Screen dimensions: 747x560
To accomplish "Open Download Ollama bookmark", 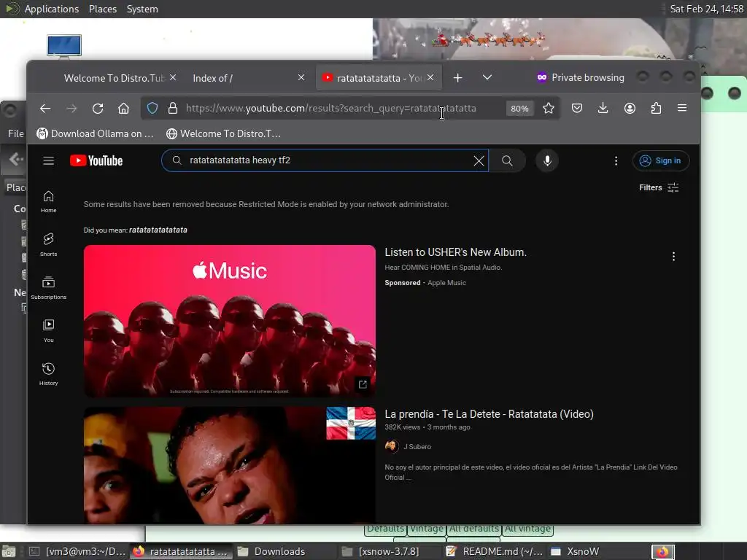I will click(96, 134).
